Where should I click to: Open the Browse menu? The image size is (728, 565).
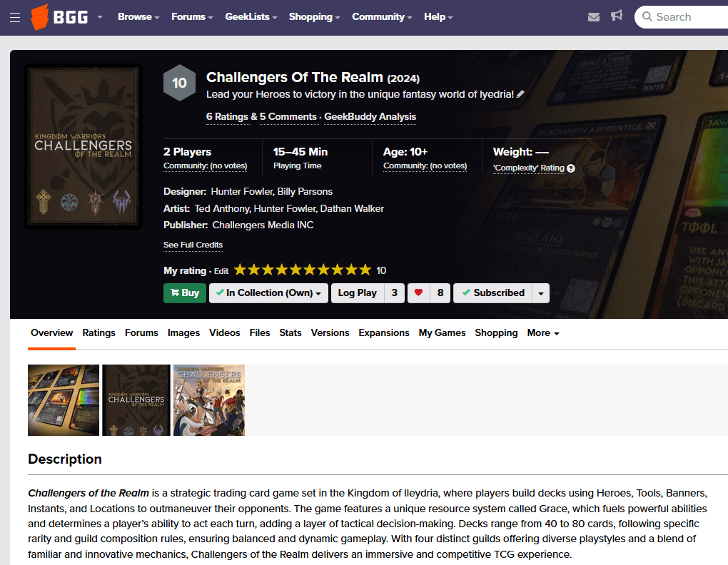138,16
